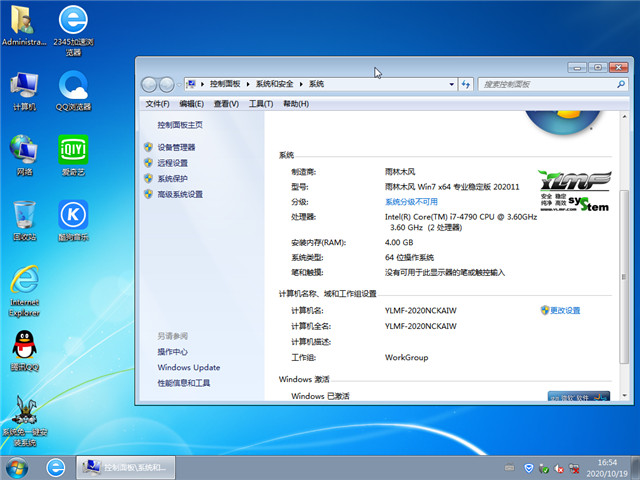The height and width of the screenshot is (480, 640).
Task: Open Internet Explorer desktop icon
Action: pos(24,291)
